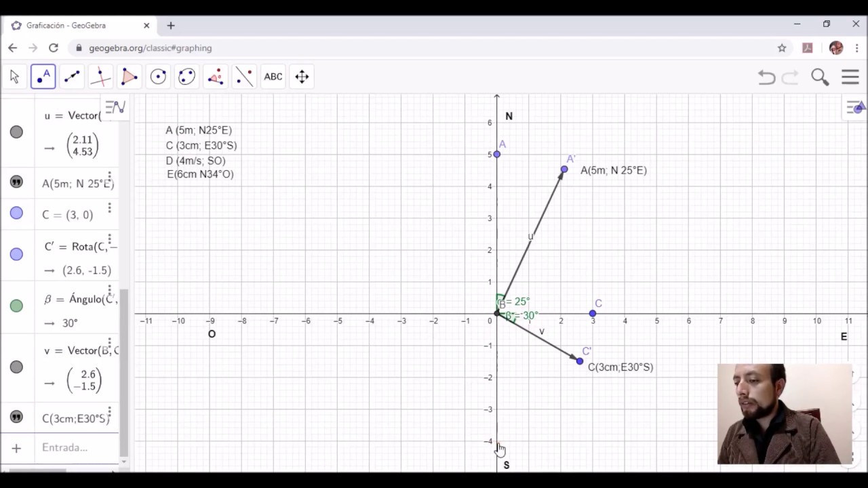Select the Line tool

tap(72, 77)
